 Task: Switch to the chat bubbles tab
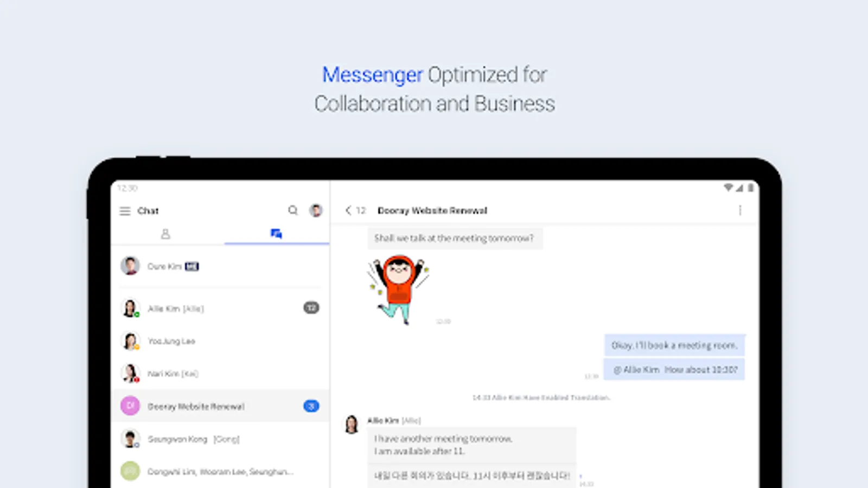click(276, 234)
